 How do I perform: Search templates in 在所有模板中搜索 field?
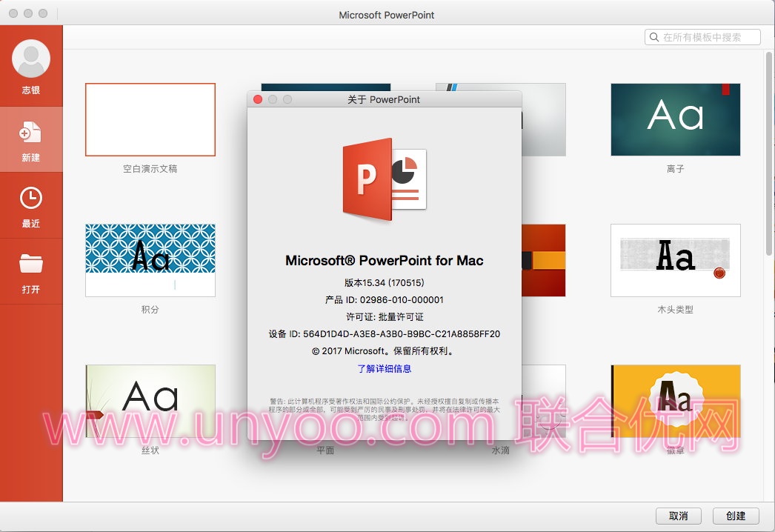(702, 37)
